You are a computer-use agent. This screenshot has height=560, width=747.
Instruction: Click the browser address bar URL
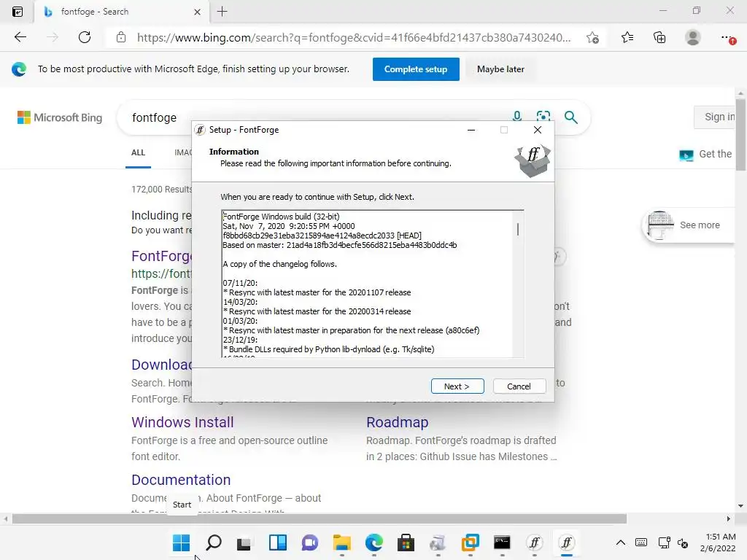(354, 37)
